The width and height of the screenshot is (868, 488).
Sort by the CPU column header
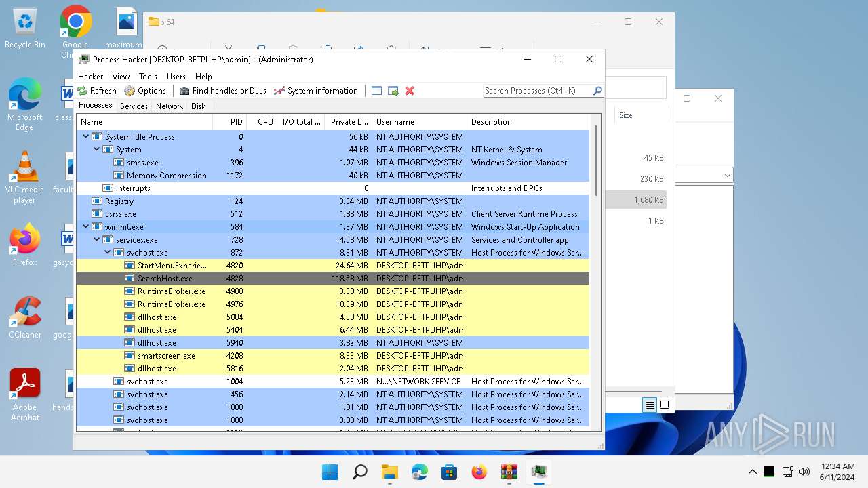[261, 122]
